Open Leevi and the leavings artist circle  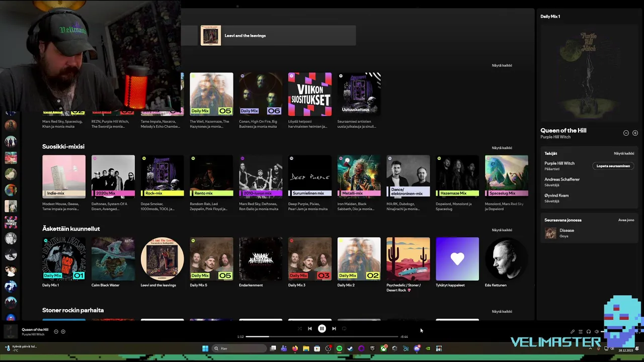click(x=163, y=259)
